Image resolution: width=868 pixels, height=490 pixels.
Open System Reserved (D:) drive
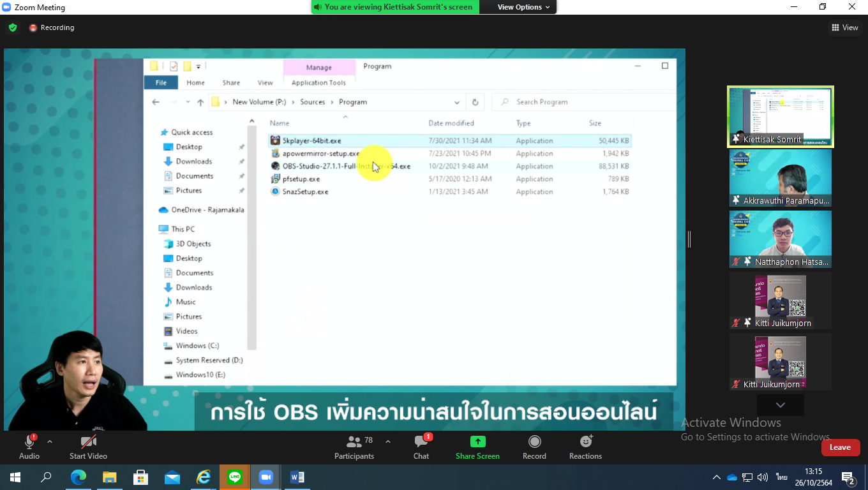tap(209, 360)
